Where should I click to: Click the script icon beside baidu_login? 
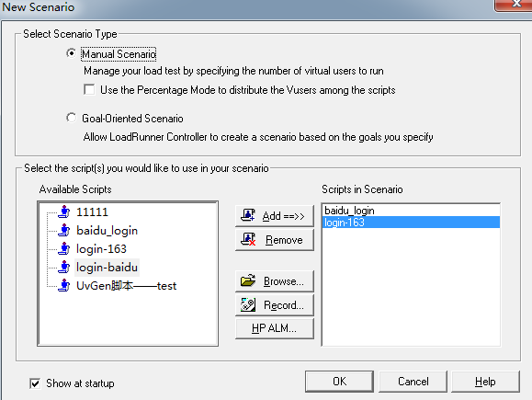[63, 230]
